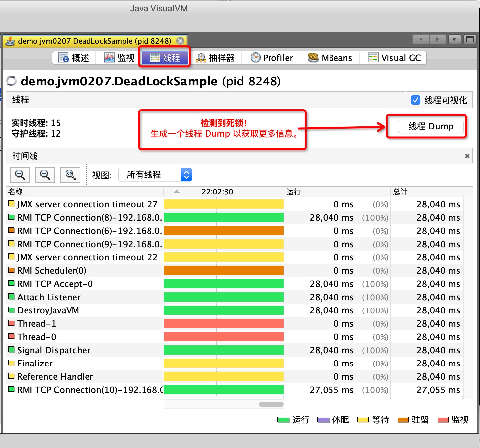This screenshot has width=480, height=448.
Task: Open the MBeans tab
Action: [330, 58]
